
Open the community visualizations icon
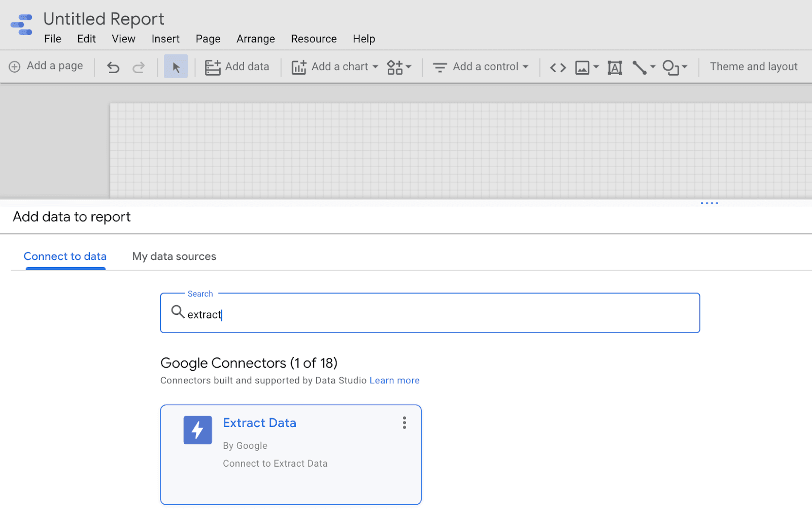(395, 67)
